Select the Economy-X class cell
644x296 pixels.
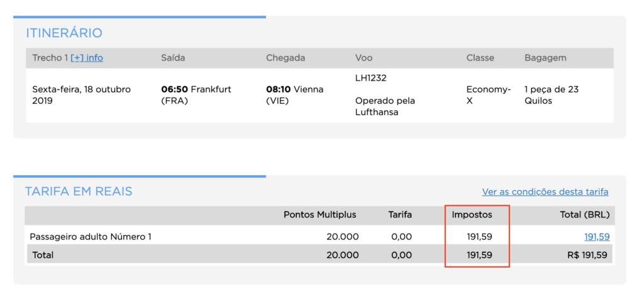(x=488, y=95)
